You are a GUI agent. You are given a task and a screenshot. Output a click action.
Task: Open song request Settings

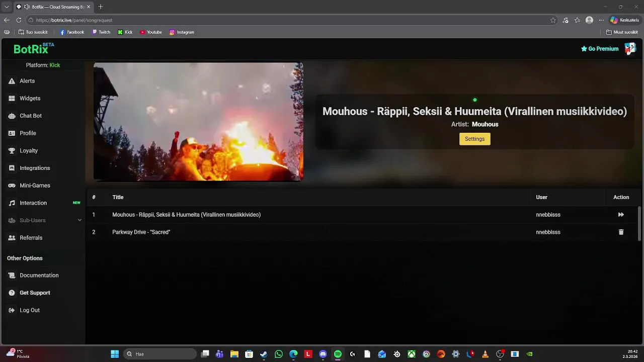[x=474, y=139]
